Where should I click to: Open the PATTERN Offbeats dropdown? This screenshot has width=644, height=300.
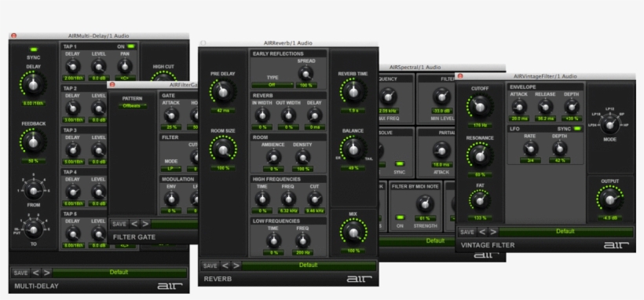coord(133,106)
